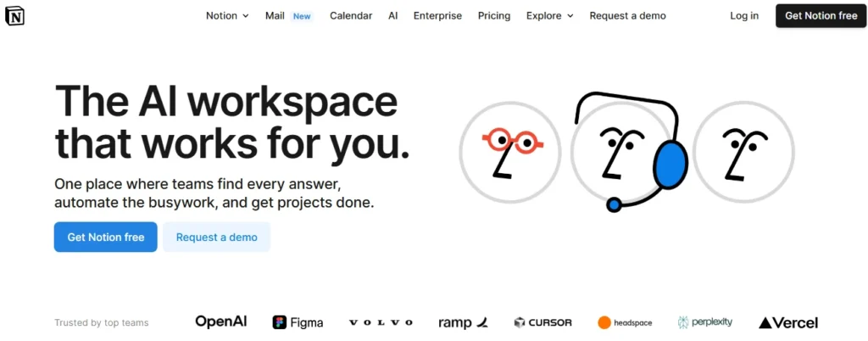This screenshot has height=341, width=868.
Task: Click Log in
Action: tap(744, 16)
